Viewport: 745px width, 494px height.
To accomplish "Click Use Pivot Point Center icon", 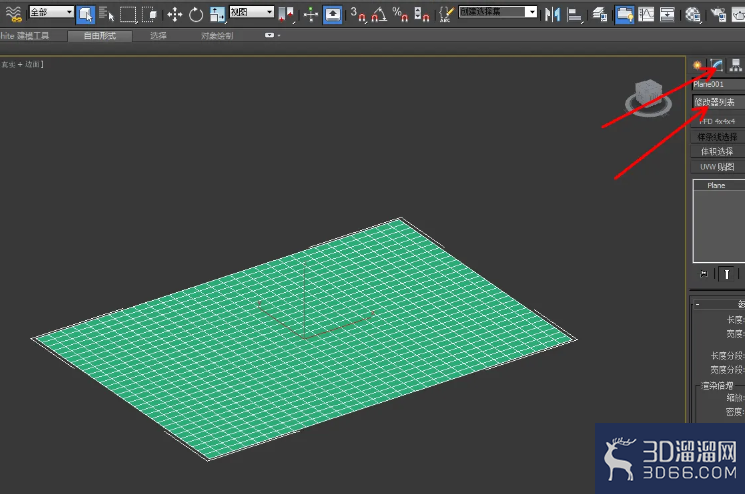I will click(286, 14).
